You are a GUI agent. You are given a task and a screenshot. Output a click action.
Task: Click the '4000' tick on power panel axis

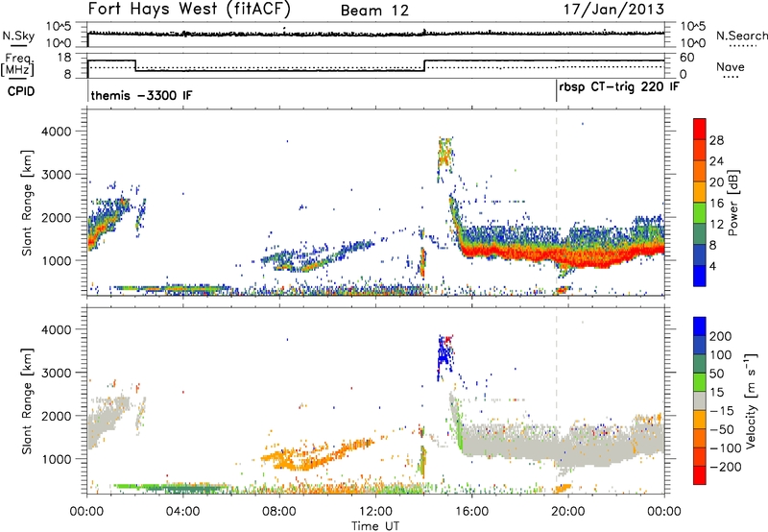(56, 132)
